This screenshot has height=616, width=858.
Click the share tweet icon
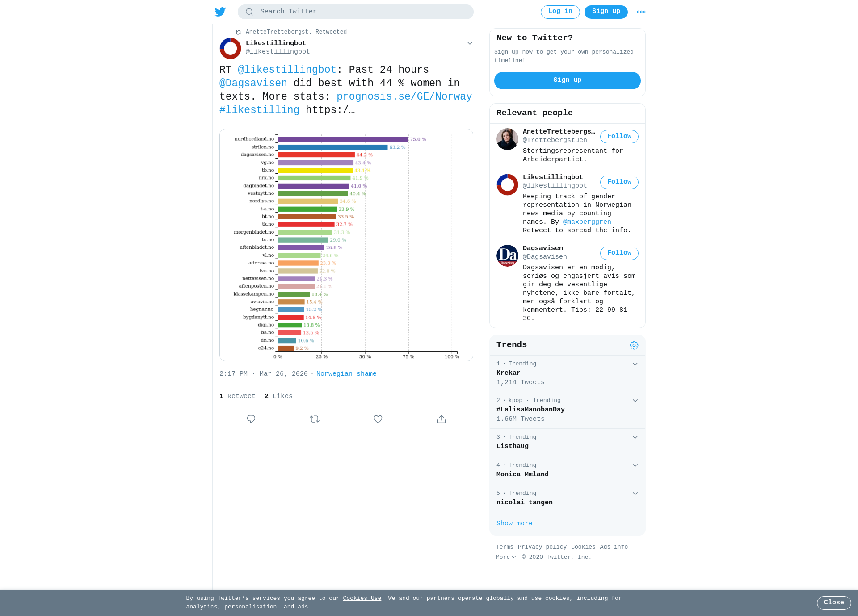(442, 419)
